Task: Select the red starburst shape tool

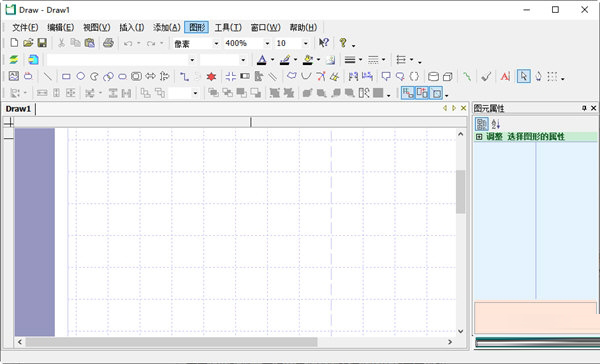Action: (x=211, y=77)
